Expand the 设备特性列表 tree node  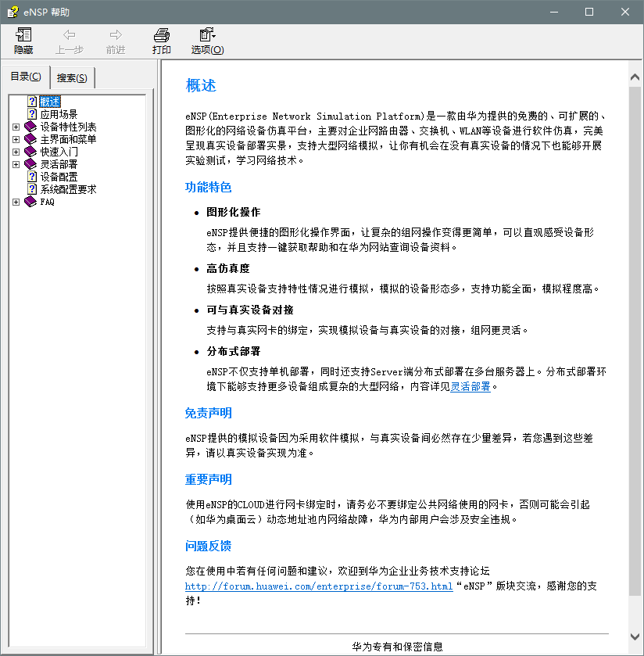(16, 127)
